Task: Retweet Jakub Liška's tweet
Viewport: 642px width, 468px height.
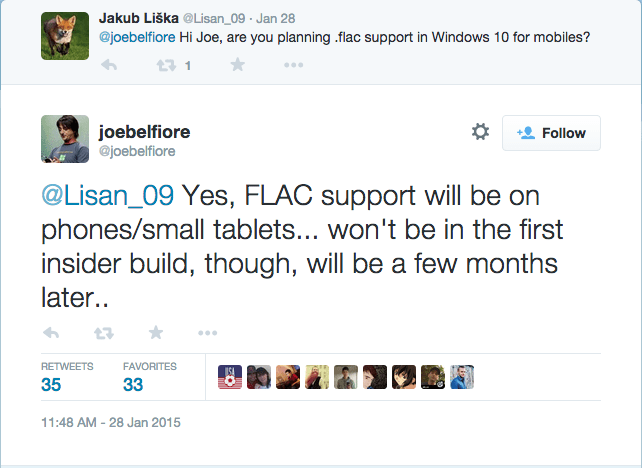Action: coord(166,65)
